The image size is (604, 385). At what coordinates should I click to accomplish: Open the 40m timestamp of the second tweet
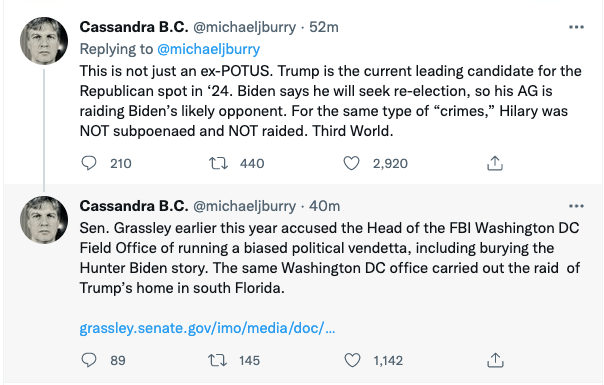[324, 206]
